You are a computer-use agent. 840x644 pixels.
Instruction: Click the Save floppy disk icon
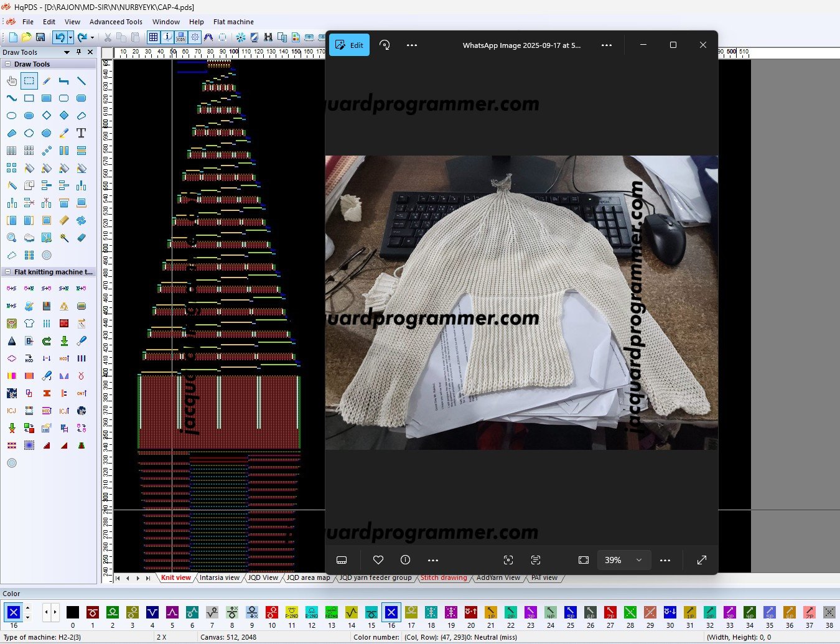(40, 37)
